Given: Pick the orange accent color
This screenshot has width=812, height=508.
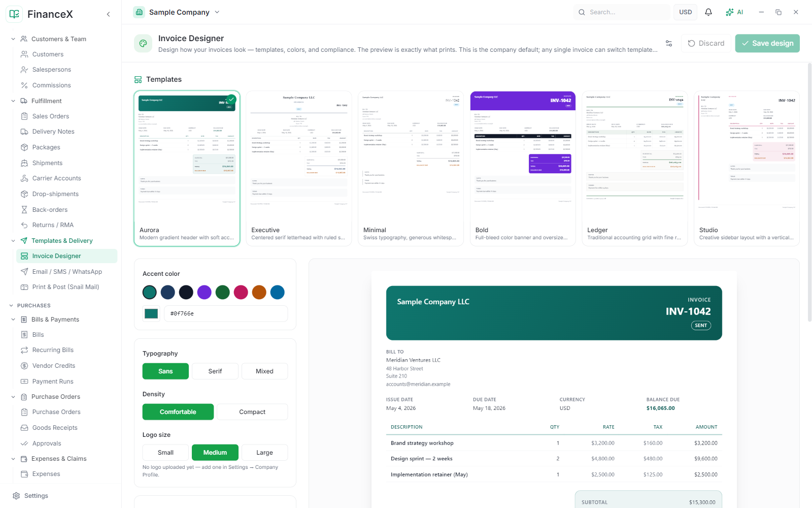Looking at the screenshot, I should [x=259, y=292].
